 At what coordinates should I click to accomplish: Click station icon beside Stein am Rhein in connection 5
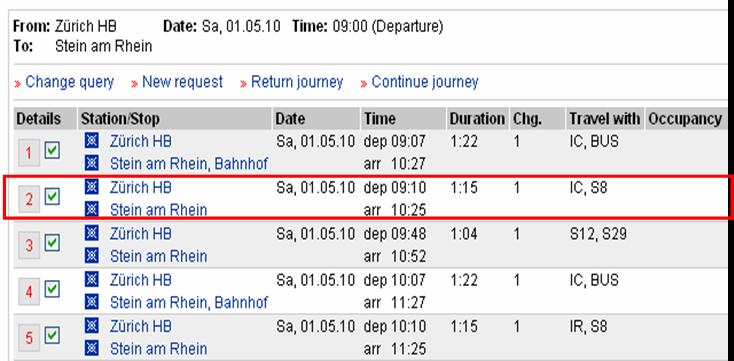(92, 348)
